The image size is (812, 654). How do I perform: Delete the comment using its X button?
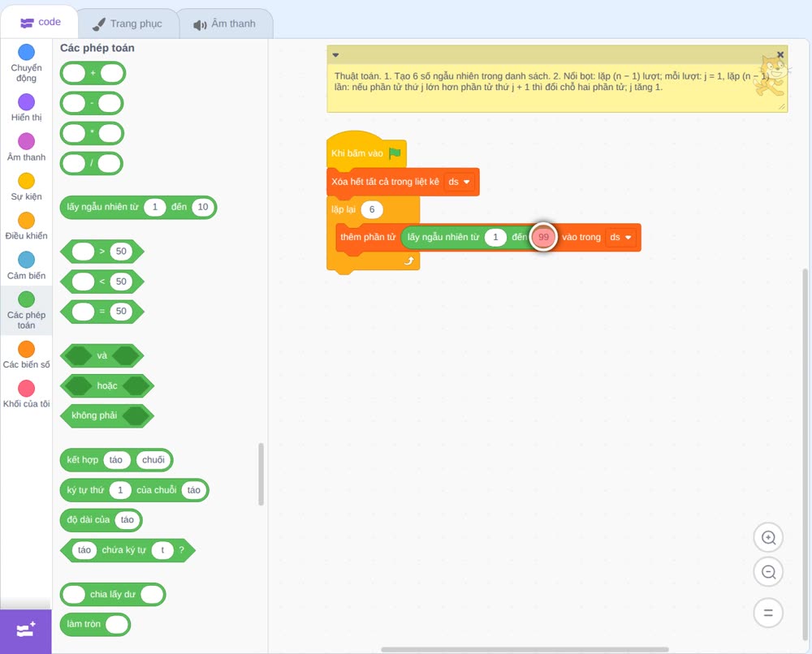click(x=780, y=55)
